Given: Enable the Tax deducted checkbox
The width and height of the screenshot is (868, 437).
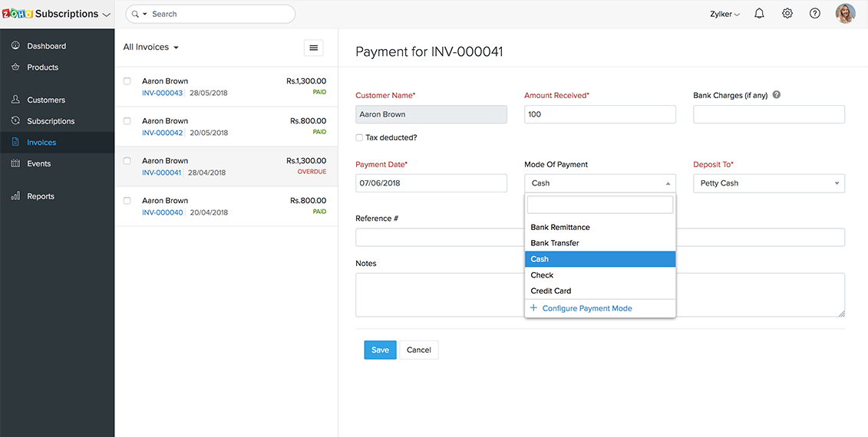Looking at the screenshot, I should [x=359, y=138].
